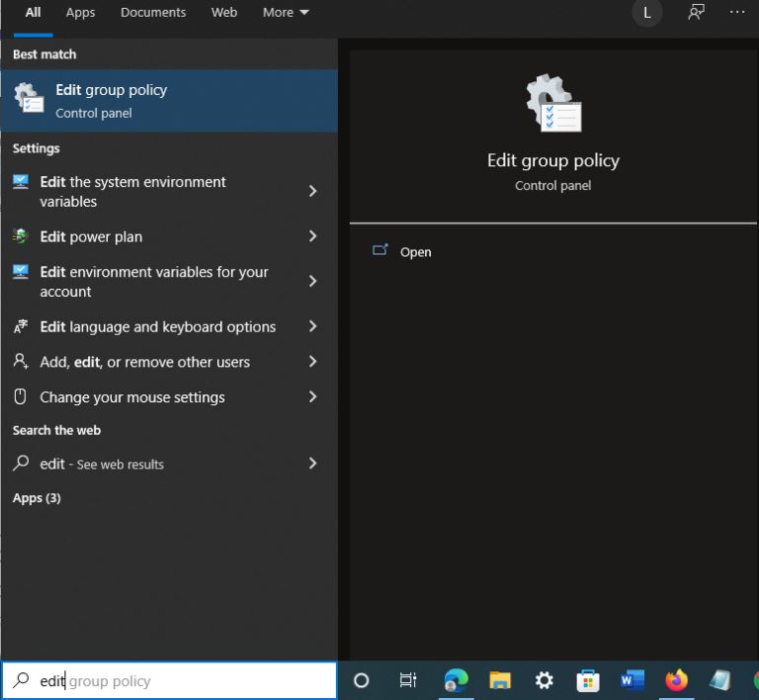Open the Edit group policy best match
759x700 pixels.
(169, 101)
